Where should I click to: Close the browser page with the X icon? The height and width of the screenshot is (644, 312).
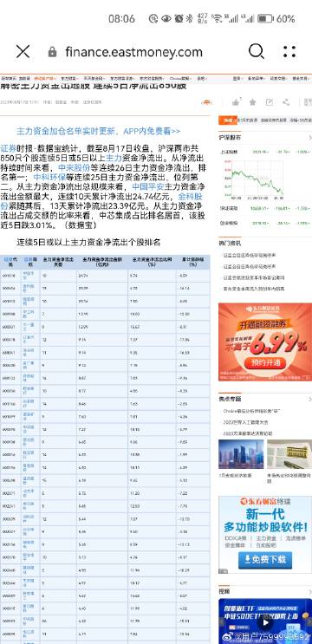click(x=23, y=52)
